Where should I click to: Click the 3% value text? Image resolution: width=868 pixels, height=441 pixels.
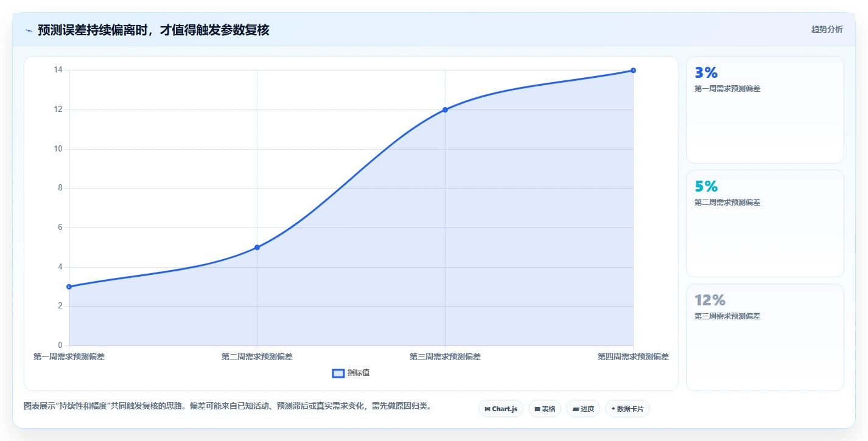(706, 72)
